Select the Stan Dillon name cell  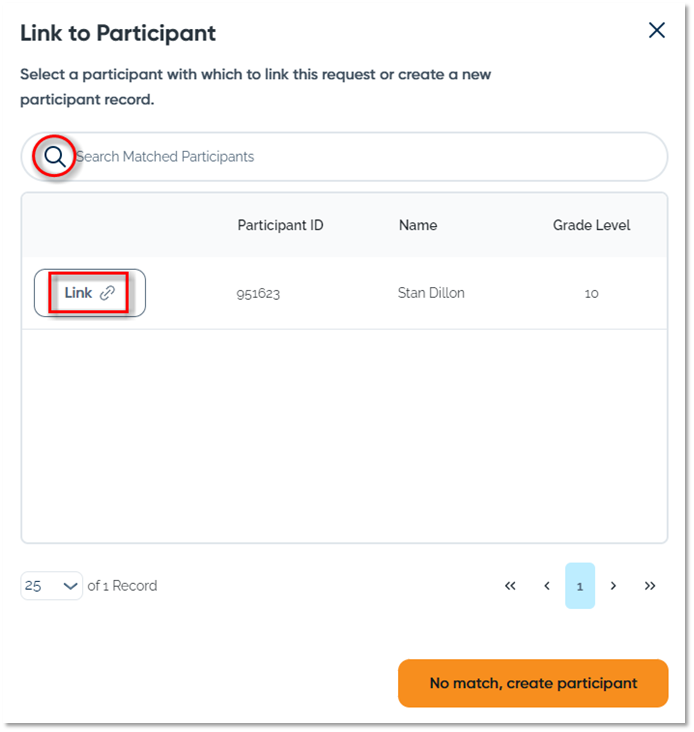pyautogui.click(x=431, y=293)
